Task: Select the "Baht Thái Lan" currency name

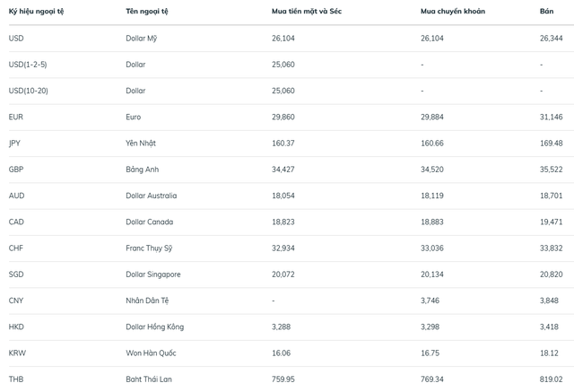Action: pyautogui.click(x=149, y=379)
